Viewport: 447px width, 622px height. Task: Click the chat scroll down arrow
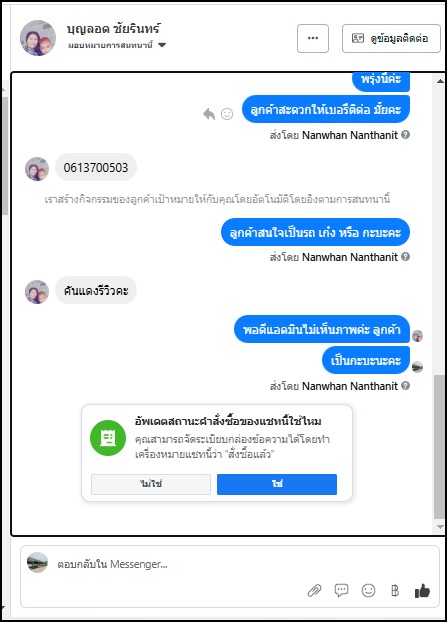pyautogui.click(x=440, y=527)
